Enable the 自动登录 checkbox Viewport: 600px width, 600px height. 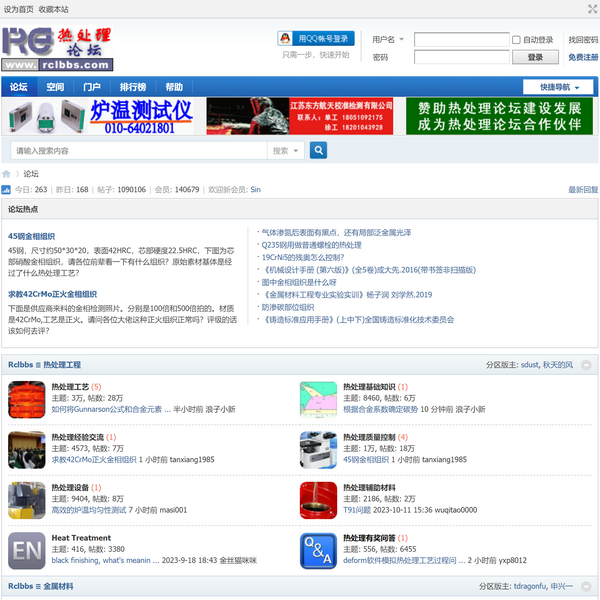pos(517,40)
